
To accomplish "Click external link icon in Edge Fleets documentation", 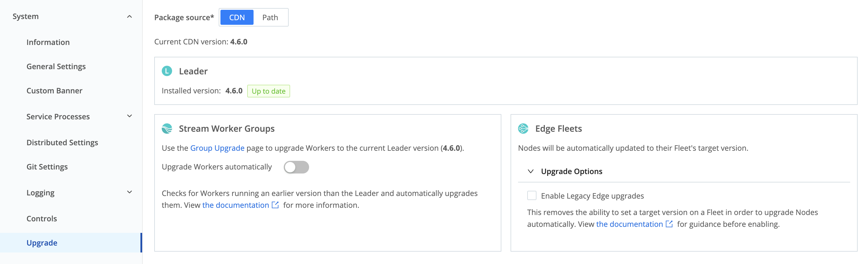I will click(669, 224).
